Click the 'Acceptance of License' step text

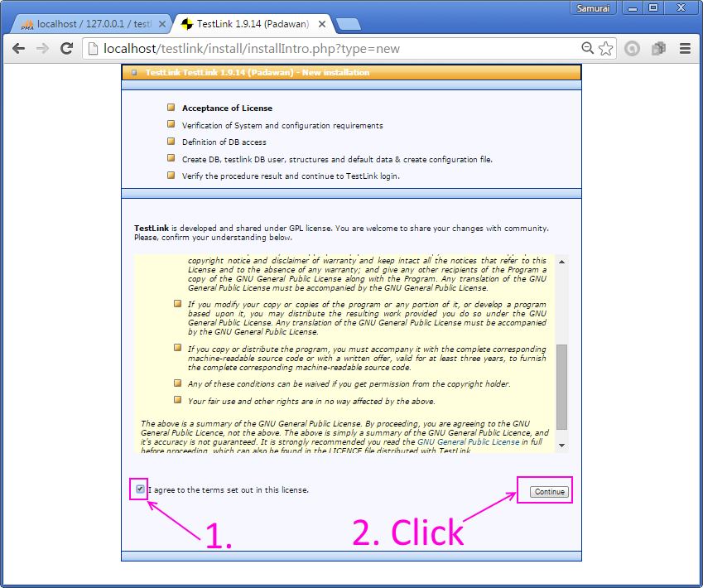(227, 108)
